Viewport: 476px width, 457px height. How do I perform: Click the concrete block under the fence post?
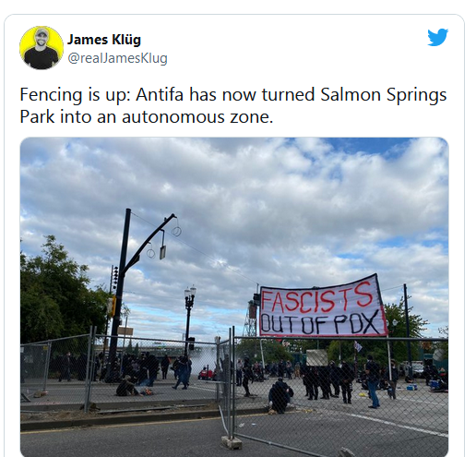(x=232, y=442)
